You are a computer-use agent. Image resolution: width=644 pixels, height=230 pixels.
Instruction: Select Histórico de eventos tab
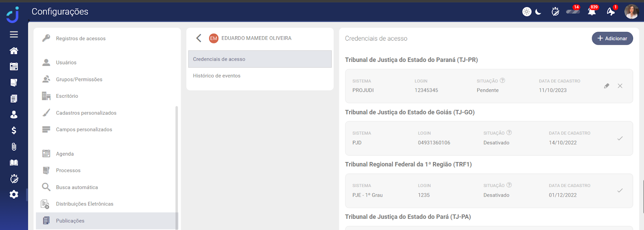[x=217, y=76]
